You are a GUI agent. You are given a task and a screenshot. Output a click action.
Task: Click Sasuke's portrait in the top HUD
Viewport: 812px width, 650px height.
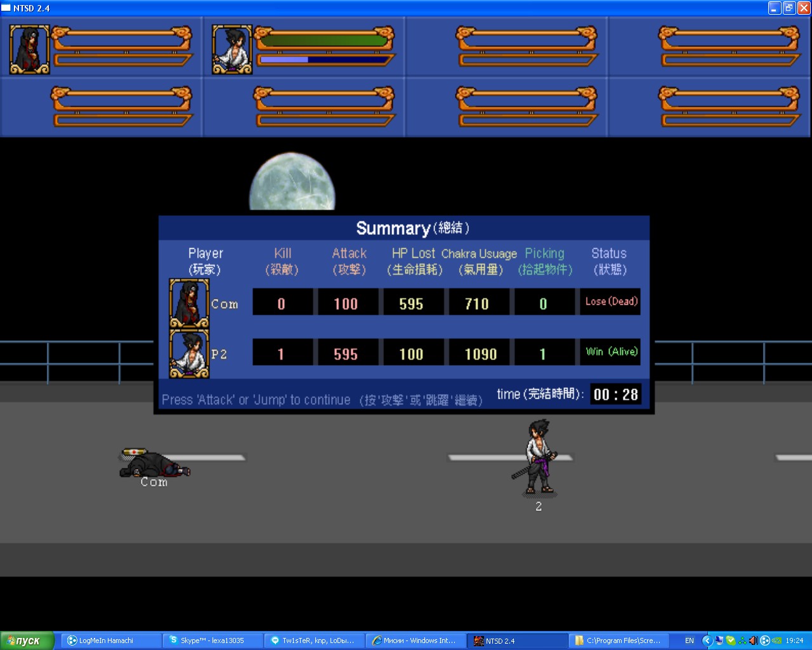[232, 49]
